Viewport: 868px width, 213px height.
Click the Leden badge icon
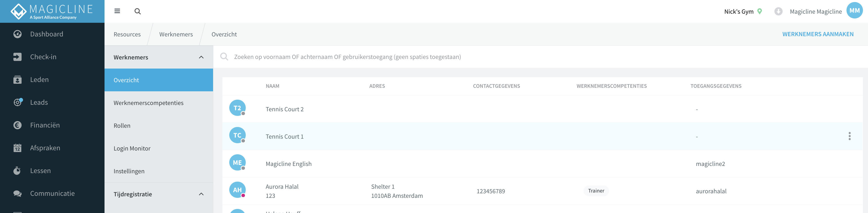coord(17,79)
